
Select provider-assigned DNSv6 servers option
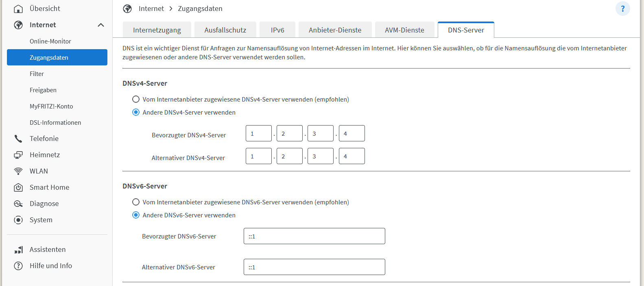click(x=136, y=202)
